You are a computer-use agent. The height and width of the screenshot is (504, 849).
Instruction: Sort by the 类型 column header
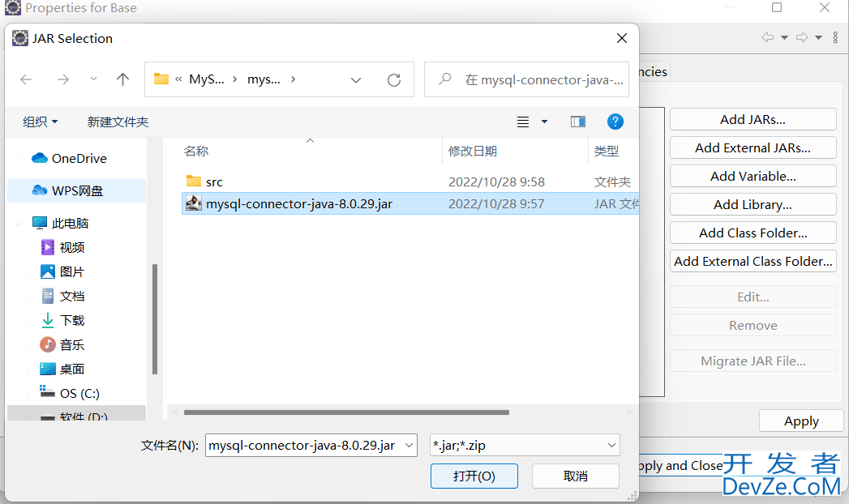click(607, 151)
